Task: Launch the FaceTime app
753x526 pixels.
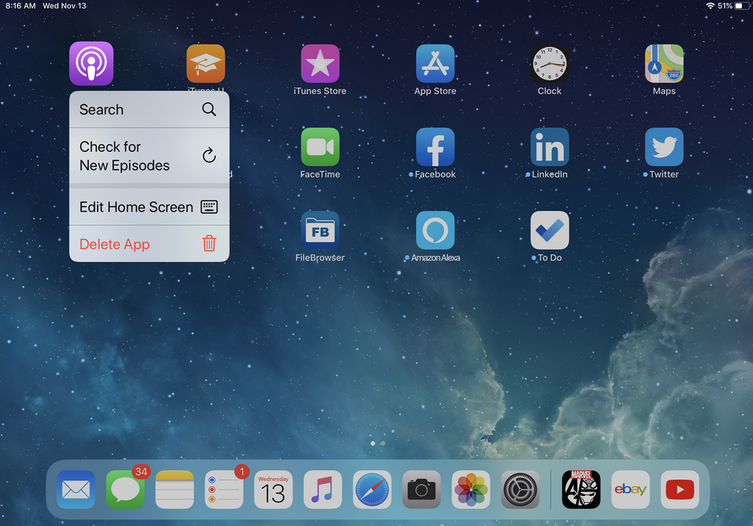Action: [320, 147]
